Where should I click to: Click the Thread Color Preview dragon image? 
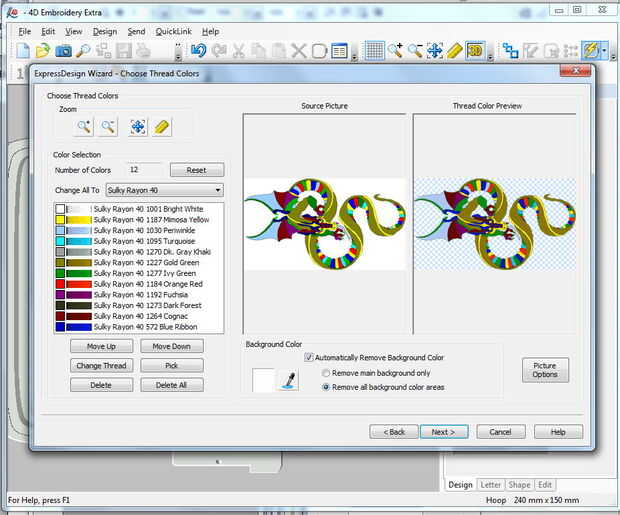(495, 224)
